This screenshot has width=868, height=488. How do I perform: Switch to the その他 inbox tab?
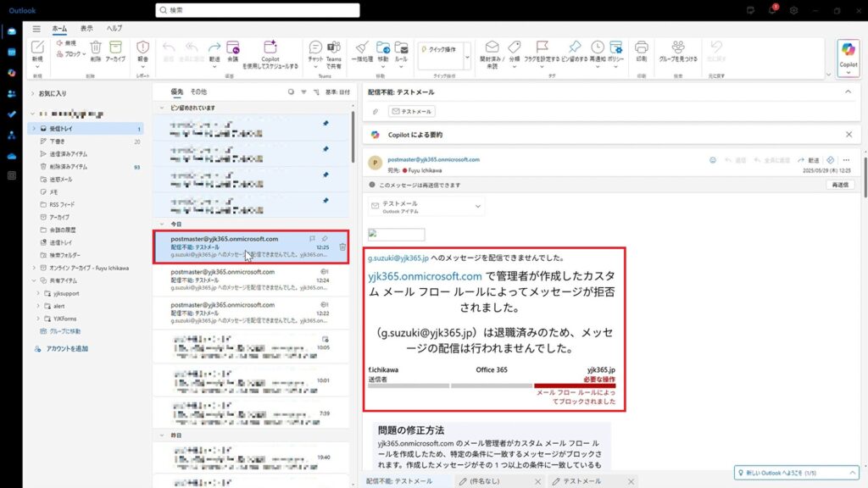click(x=198, y=91)
